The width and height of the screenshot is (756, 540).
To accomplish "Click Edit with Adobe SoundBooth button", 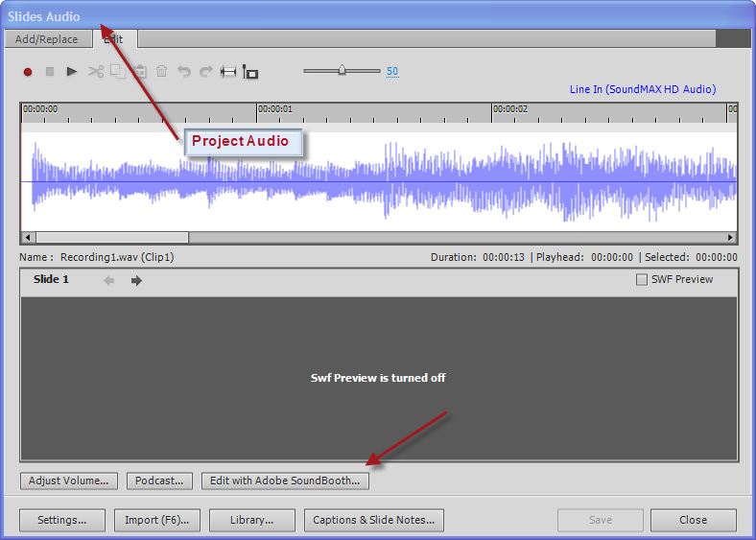I will 285,481.
